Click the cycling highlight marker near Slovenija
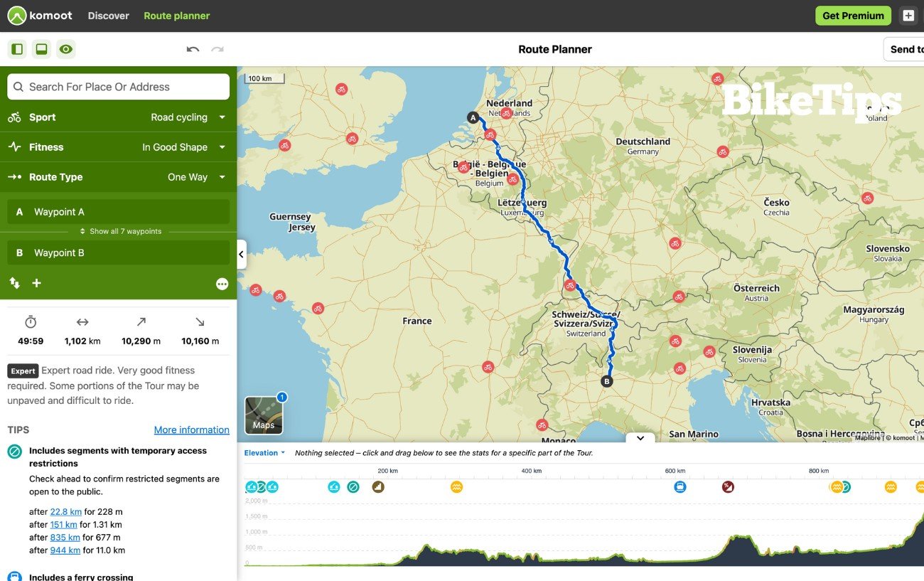Viewport: 924px width, 581px height. pyautogui.click(x=709, y=351)
